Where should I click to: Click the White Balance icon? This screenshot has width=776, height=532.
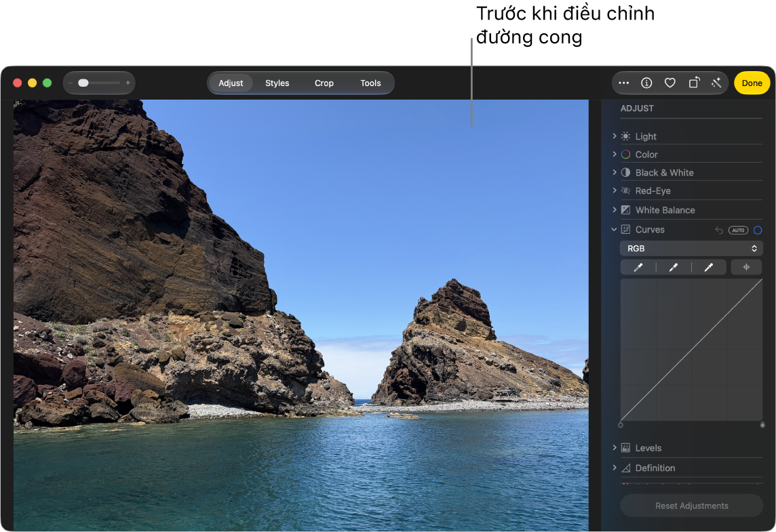click(625, 210)
